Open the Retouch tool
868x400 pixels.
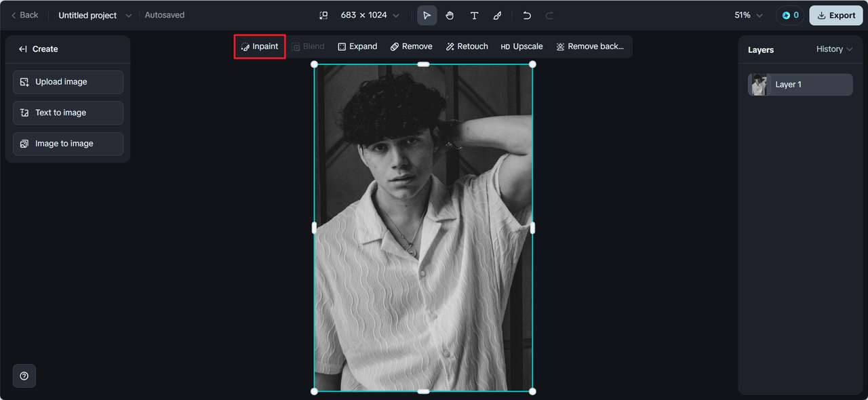click(x=467, y=47)
